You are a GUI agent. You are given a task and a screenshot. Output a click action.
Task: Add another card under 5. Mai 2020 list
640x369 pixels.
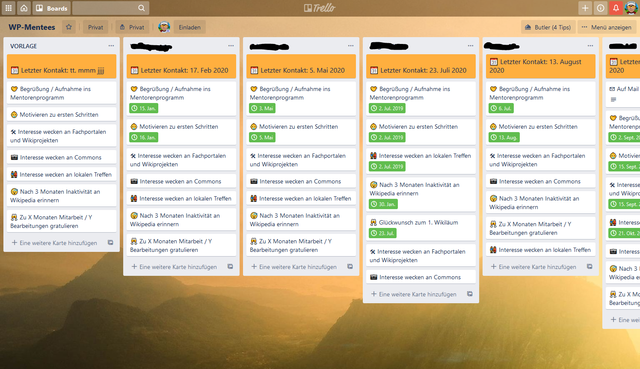tap(294, 267)
